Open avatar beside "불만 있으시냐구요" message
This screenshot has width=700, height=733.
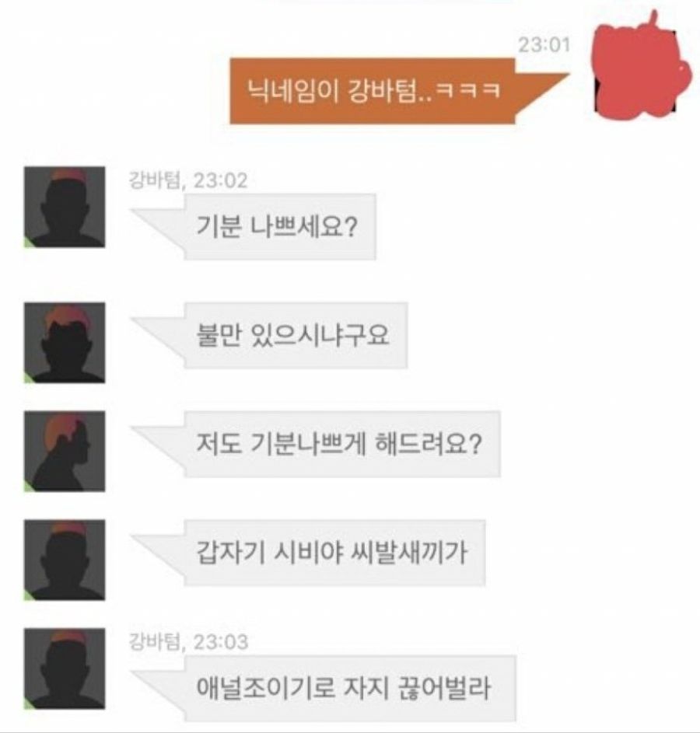pyautogui.click(x=65, y=343)
